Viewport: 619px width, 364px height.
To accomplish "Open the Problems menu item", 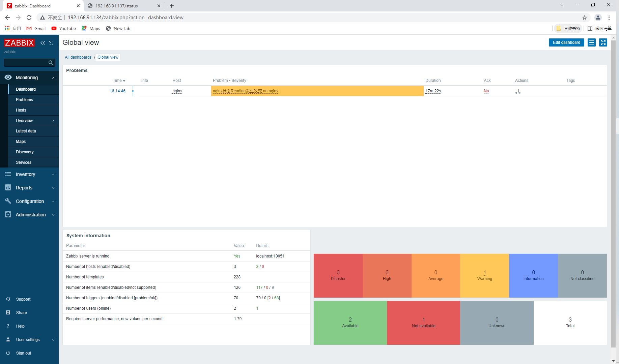I will coord(33,100).
